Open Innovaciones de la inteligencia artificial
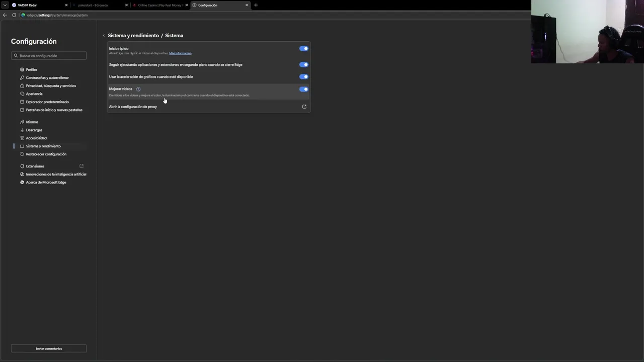The image size is (644, 362). [49, 174]
